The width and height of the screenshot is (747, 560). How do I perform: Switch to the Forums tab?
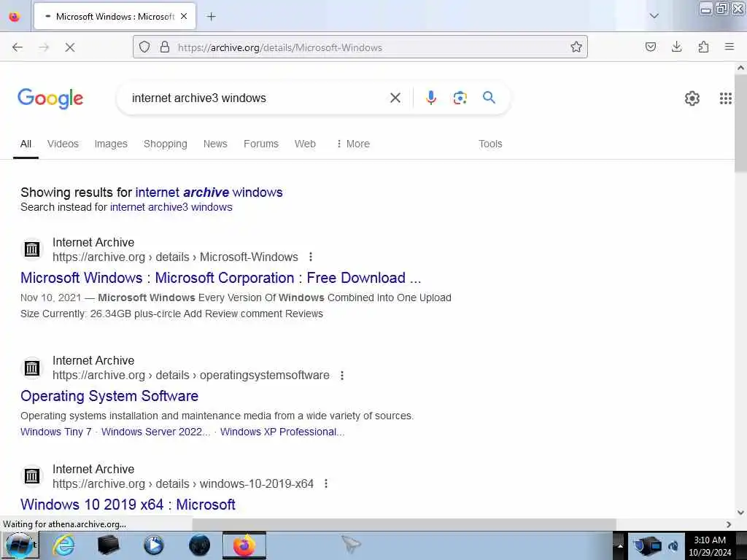[x=261, y=144]
